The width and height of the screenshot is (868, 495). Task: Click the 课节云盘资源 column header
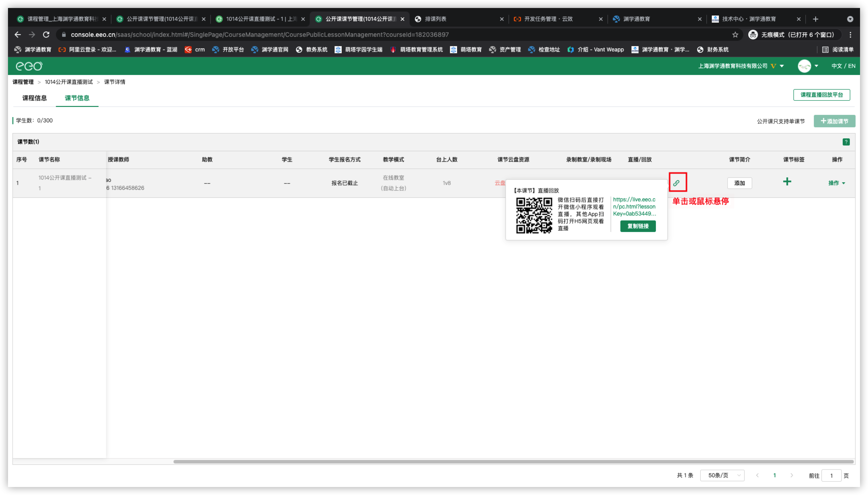tap(513, 159)
